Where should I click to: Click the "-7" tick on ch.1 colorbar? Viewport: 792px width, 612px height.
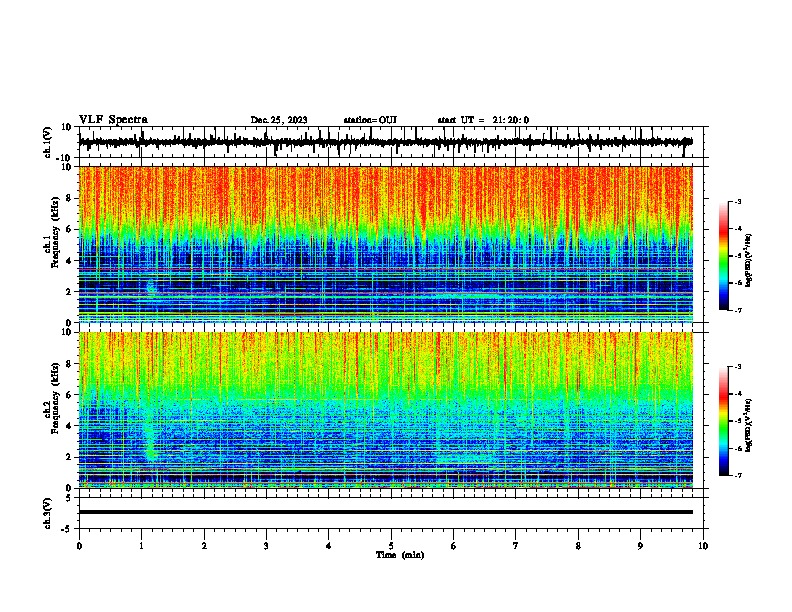[738, 310]
